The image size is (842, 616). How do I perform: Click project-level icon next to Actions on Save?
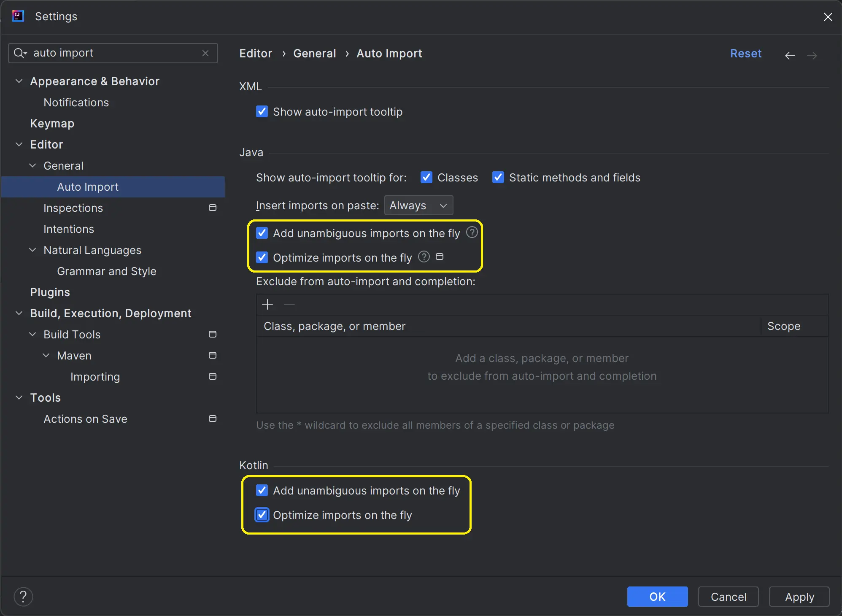click(x=213, y=419)
